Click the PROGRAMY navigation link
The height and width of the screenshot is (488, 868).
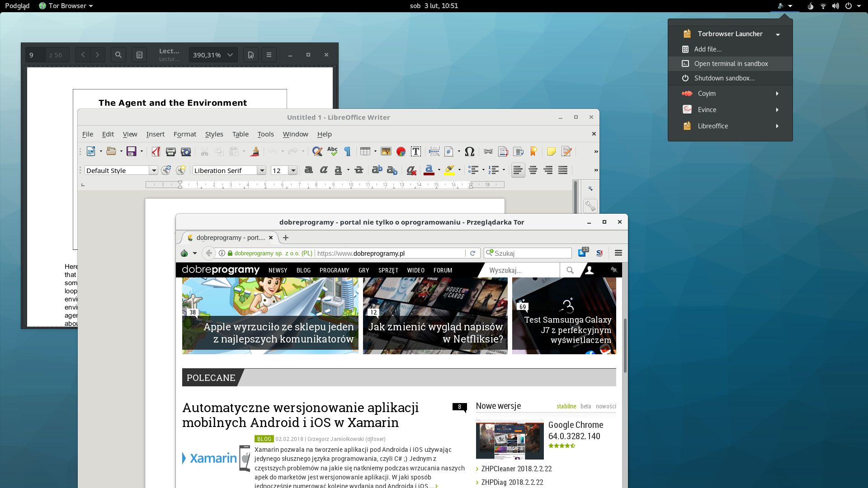[334, 270]
